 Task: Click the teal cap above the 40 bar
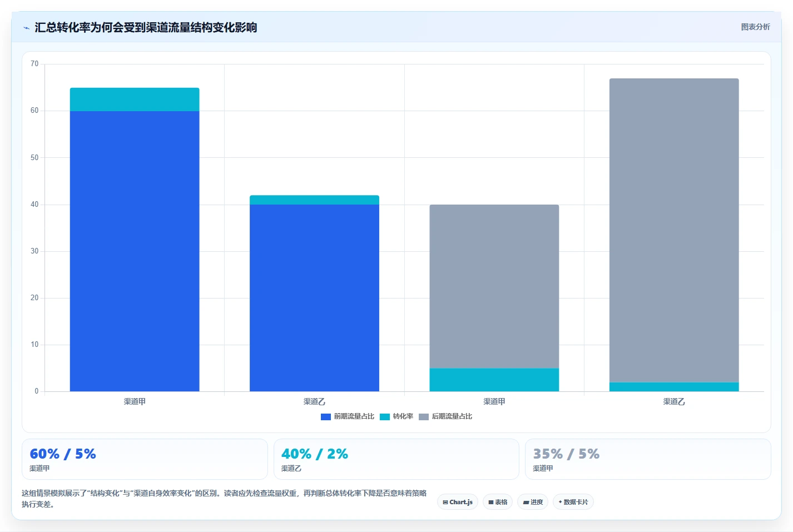click(x=314, y=200)
